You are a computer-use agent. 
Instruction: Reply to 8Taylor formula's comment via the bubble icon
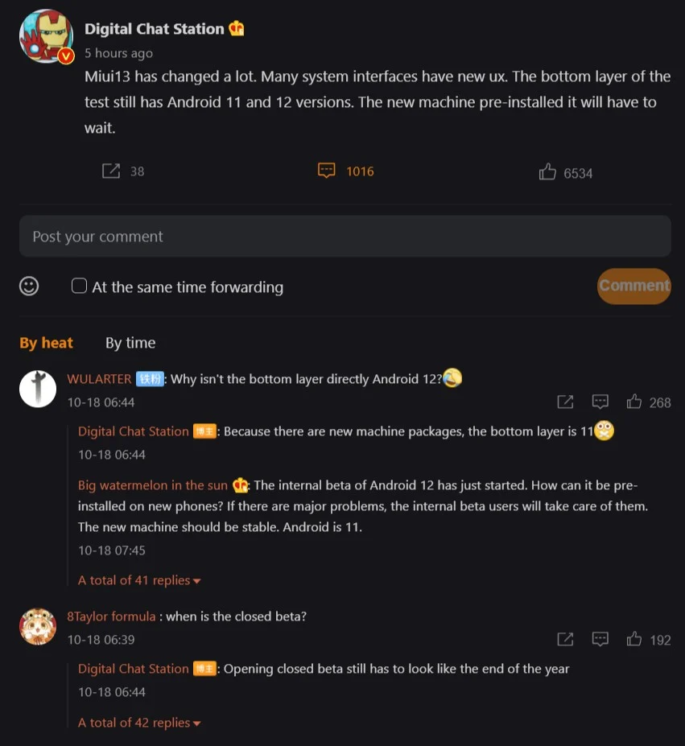tap(600, 639)
